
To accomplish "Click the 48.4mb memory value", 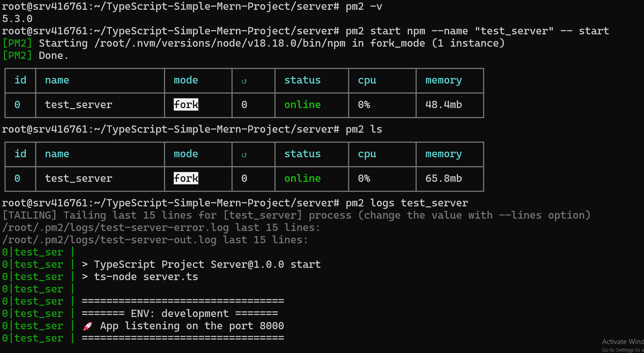I will coord(443,105).
